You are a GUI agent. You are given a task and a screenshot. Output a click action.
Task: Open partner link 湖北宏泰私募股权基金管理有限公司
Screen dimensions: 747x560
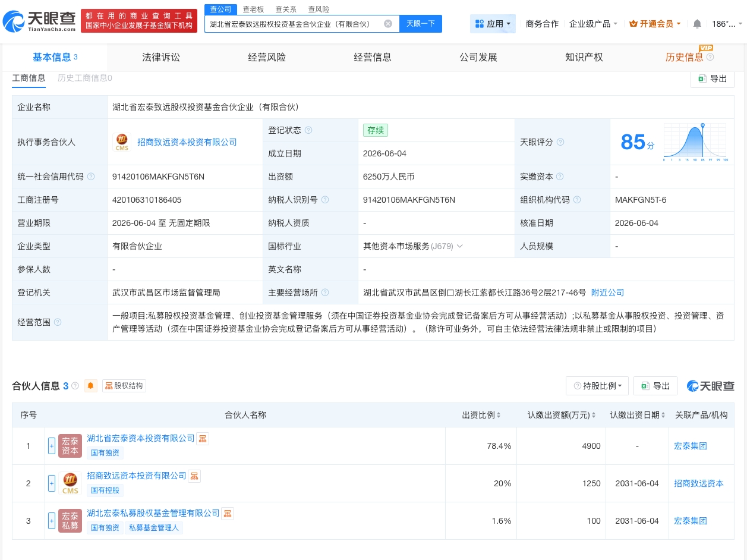pos(153,513)
